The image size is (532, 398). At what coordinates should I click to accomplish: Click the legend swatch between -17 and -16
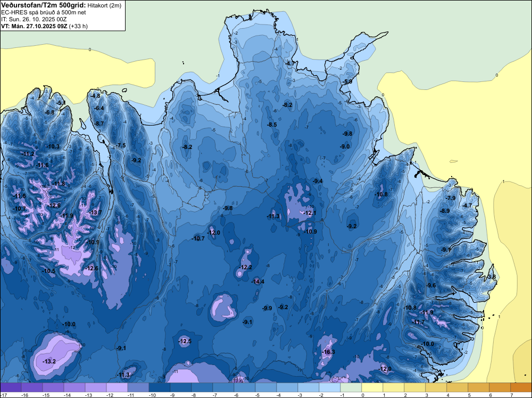[11, 387]
